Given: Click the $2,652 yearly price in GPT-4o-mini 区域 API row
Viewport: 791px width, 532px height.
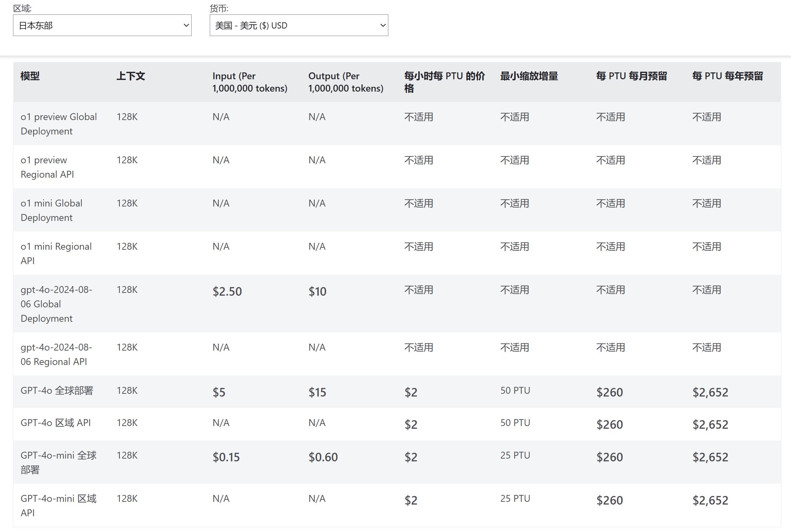Looking at the screenshot, I should click(x=710, y=500).
